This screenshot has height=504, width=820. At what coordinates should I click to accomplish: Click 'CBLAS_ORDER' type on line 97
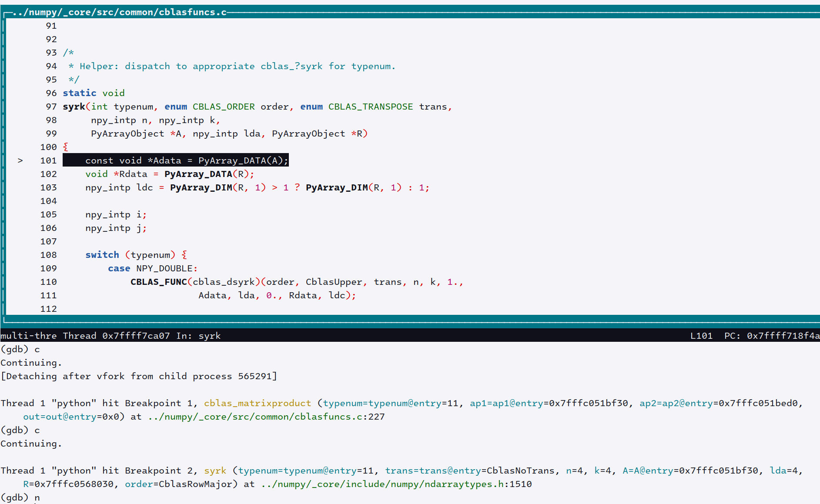coord(224,107)
